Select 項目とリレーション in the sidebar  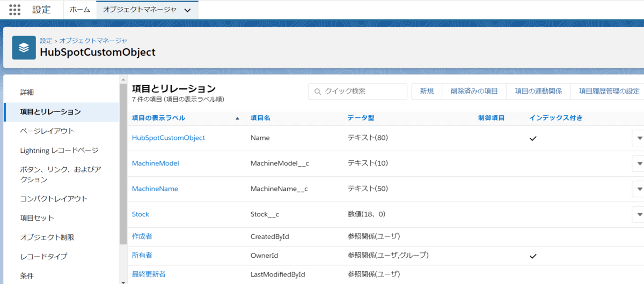[x=61, y=111]
